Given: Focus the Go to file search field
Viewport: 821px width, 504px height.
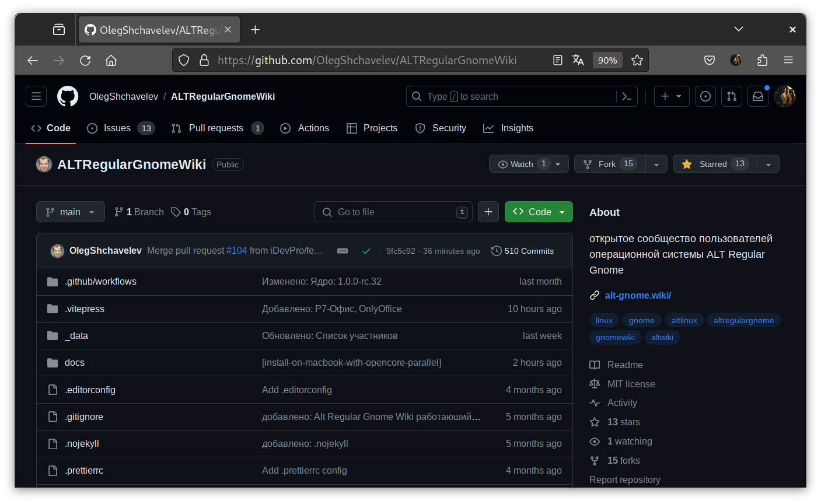Looking at the screenshot, I should coord(393,212).
